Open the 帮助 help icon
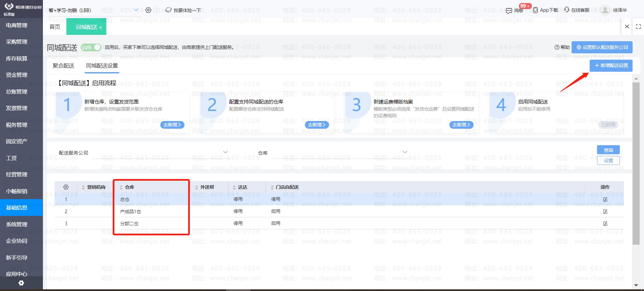The height and width of the screenshot is (291, 644). (x=557, y=47)
